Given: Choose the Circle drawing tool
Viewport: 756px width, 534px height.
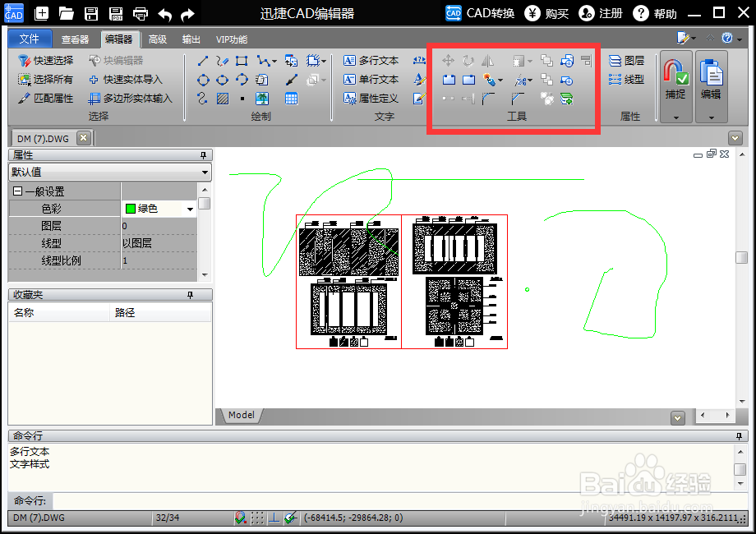Looking at the screenshot, I should 204,80.
